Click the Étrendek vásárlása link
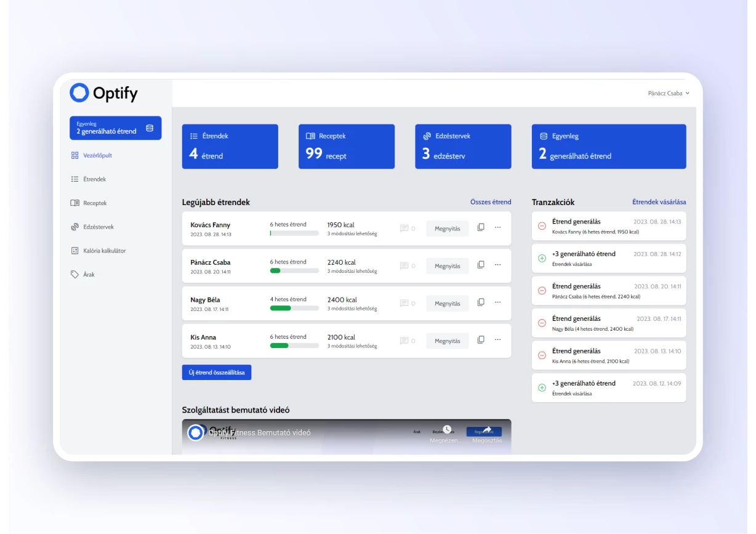The image size is (756, 534). [x=659, y=202]
